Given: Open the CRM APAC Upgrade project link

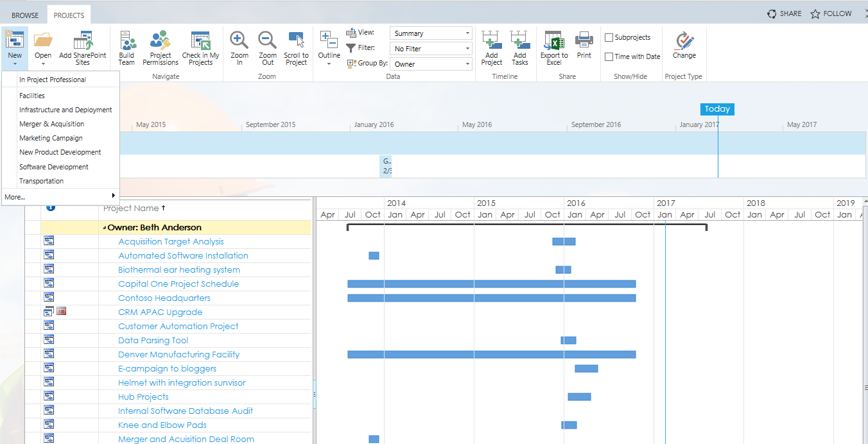Looking at the screenshot, I should point(160,312).
